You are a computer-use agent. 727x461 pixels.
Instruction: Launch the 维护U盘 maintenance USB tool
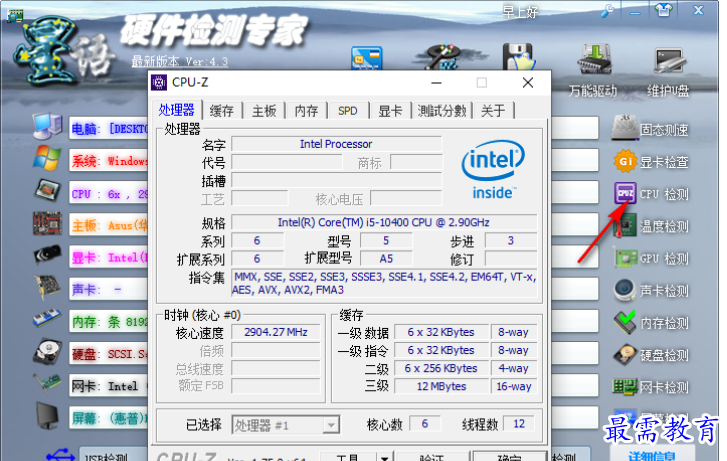668,72
